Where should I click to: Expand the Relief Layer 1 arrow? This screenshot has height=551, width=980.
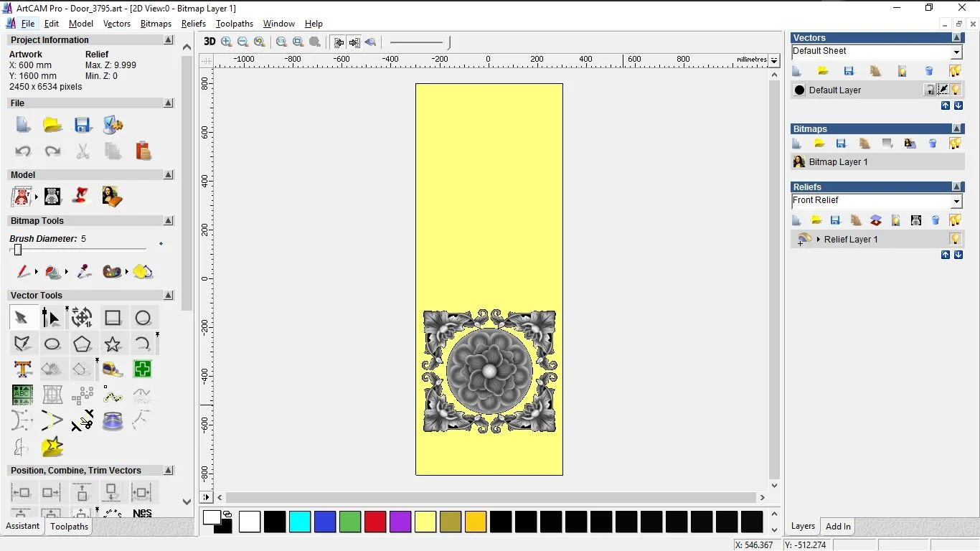(819, 240)
